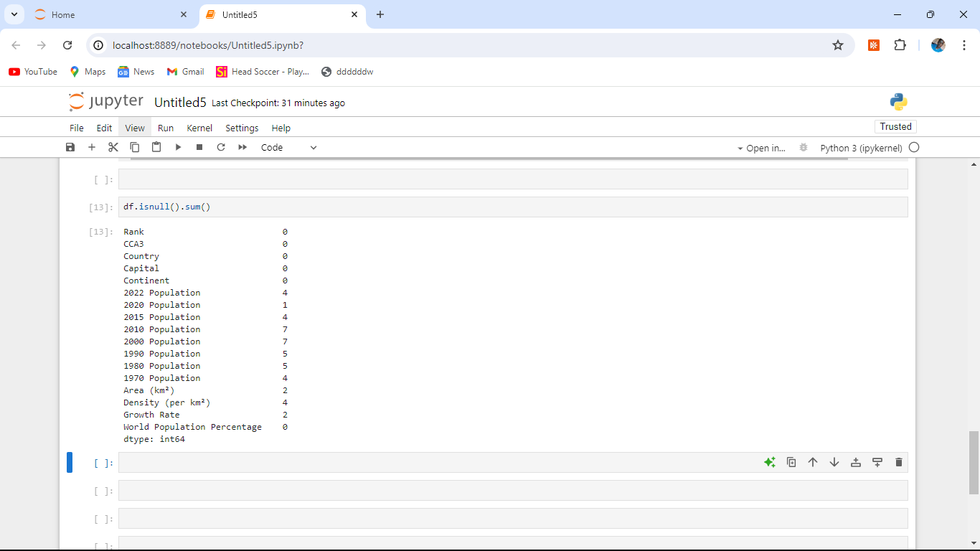Bookmark this page with the star icon
Viewport: 980px width, 551px height.
click(838, 45)
